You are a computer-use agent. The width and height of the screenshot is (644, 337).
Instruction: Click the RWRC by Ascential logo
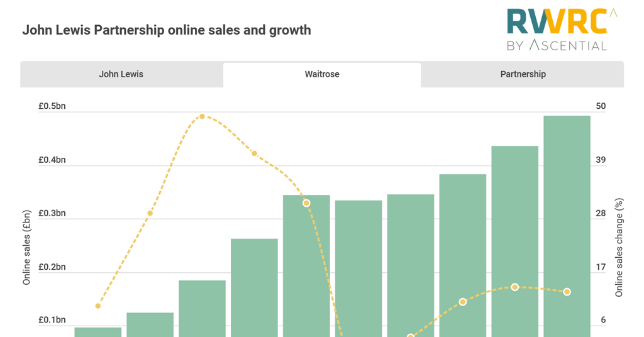556,29
